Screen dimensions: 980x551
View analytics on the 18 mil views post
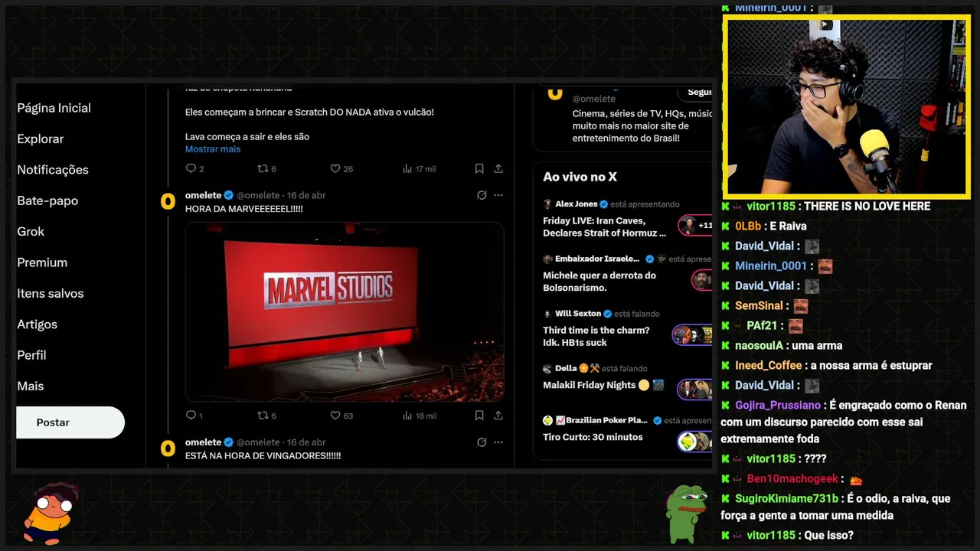pos(419,416)
